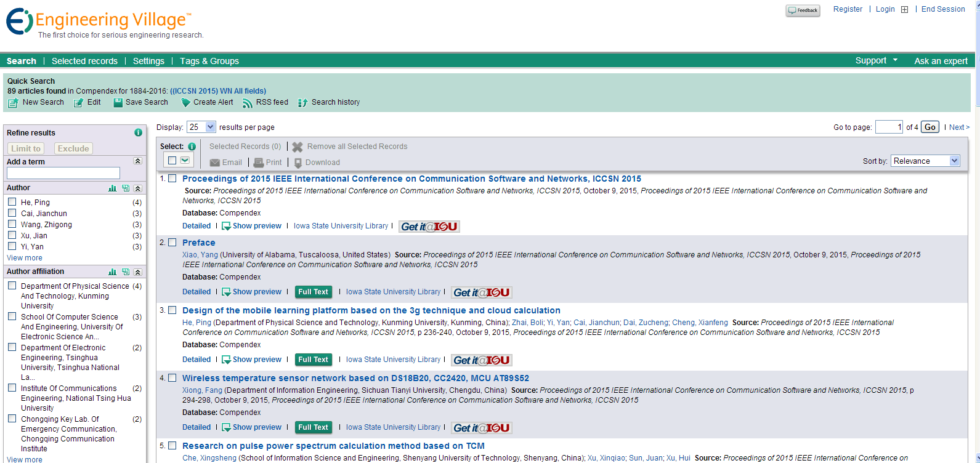This screenshot has height=463, width=980.
Task: Select checkbox for Preface record
Action: pyautogui.click(x=172, y=243)
